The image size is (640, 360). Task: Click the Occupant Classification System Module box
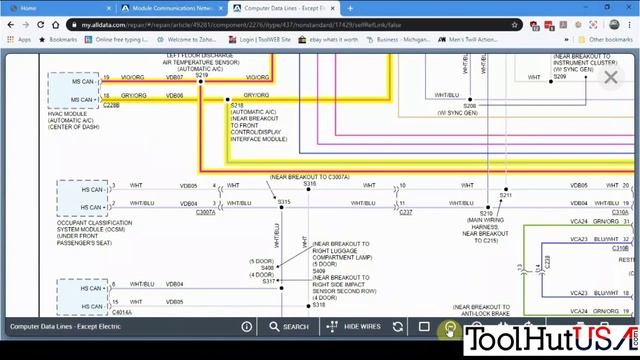(82, 198)
